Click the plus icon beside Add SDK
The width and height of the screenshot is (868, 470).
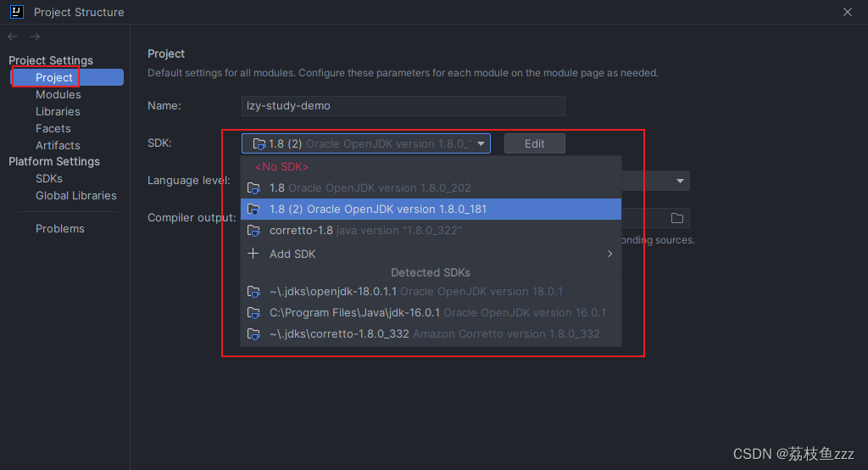253,254
